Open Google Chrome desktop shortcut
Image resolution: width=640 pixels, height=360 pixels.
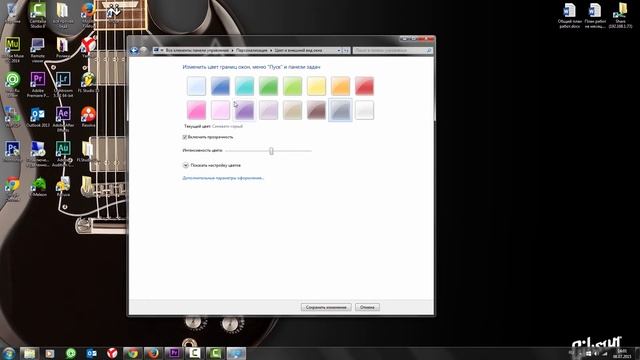click(x=12, y=189)
